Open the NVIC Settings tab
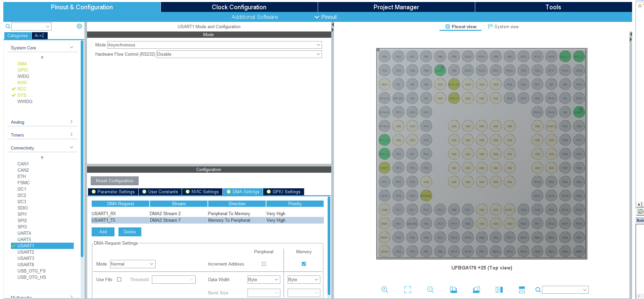The image size is (644, 299). click(x=202, y=192)
